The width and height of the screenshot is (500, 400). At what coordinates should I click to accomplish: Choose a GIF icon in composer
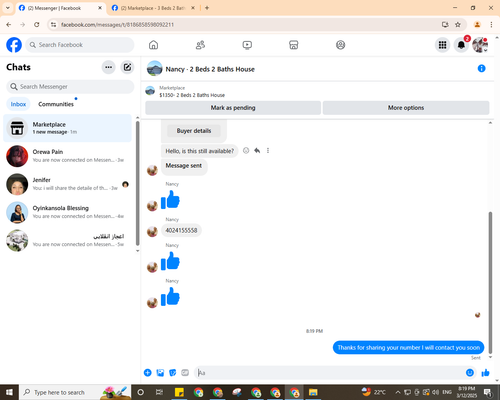click(x=185, y=373)
